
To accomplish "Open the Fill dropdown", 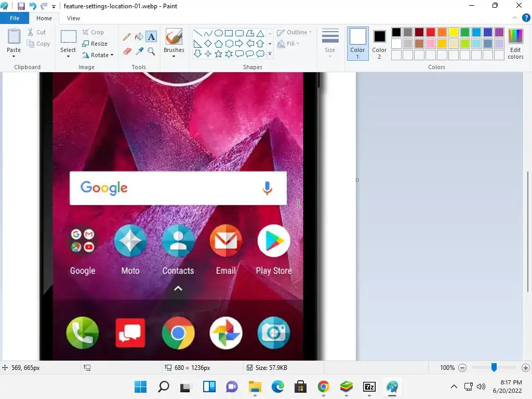I will coord(288,44).
